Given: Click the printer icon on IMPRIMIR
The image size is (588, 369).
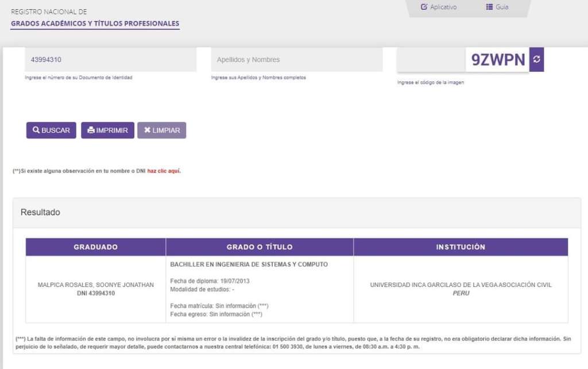Looking at the screenshot, I should click(91, 130).
